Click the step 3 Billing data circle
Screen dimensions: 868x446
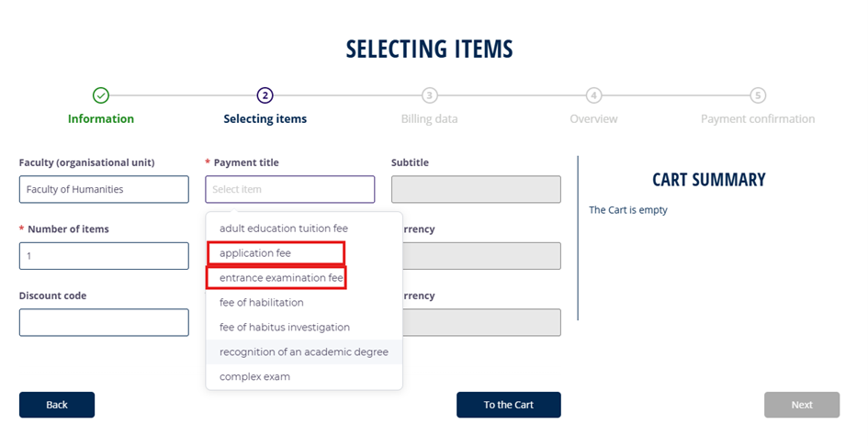click(x=429, y=95)
